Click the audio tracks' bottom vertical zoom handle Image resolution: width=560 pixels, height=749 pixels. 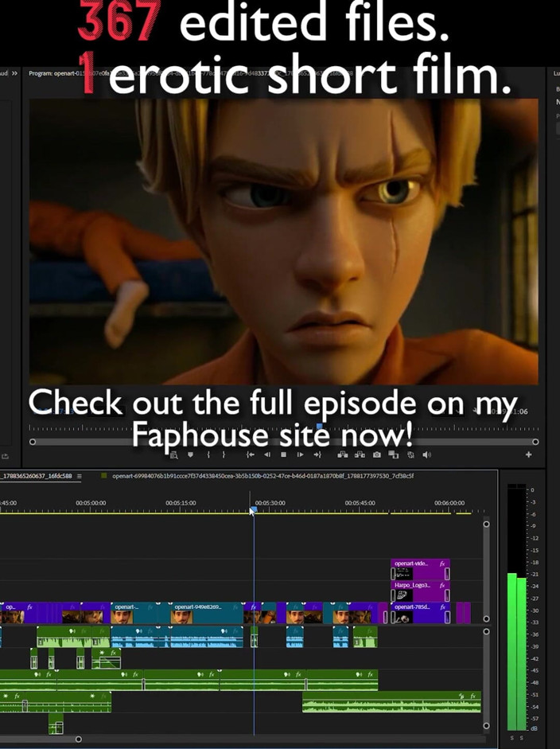tap(487, 726)
